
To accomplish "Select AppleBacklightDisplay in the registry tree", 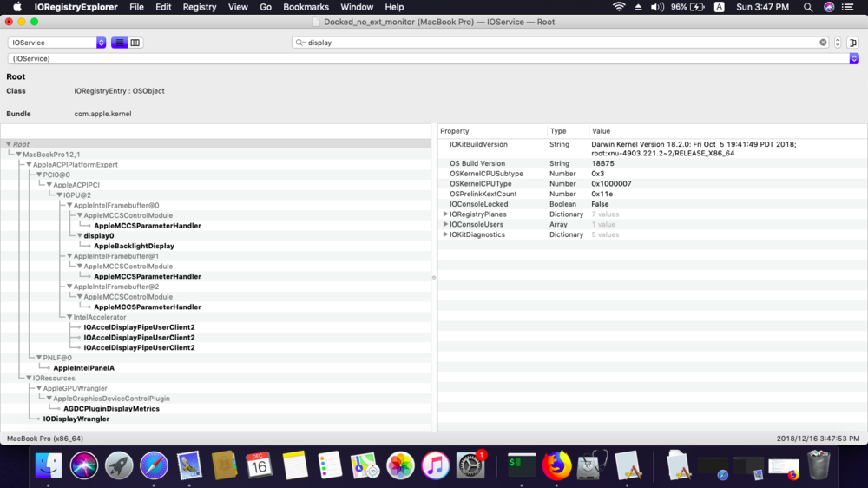I will tap(134, 246).
